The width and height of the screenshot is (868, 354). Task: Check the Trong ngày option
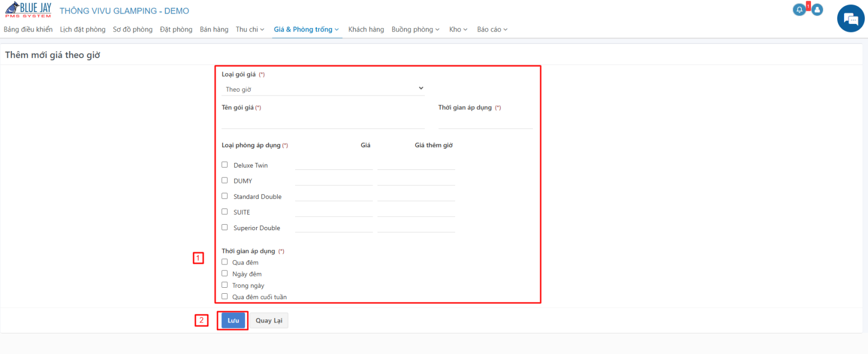coord(225,285)
